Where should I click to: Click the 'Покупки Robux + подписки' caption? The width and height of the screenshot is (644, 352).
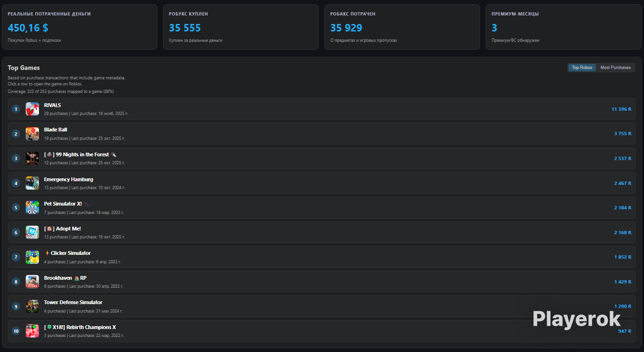point(34,40)
